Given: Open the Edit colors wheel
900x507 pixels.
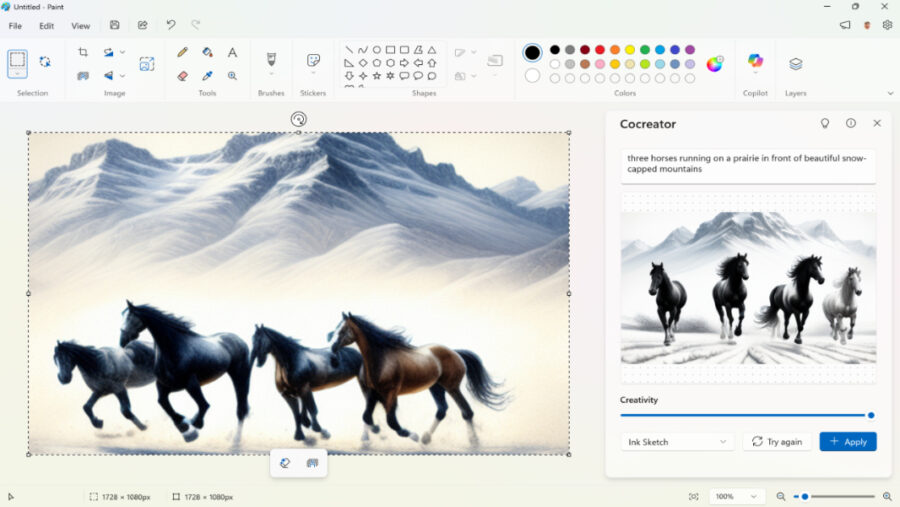Looking at the screenshot, I should click(714, 64).
